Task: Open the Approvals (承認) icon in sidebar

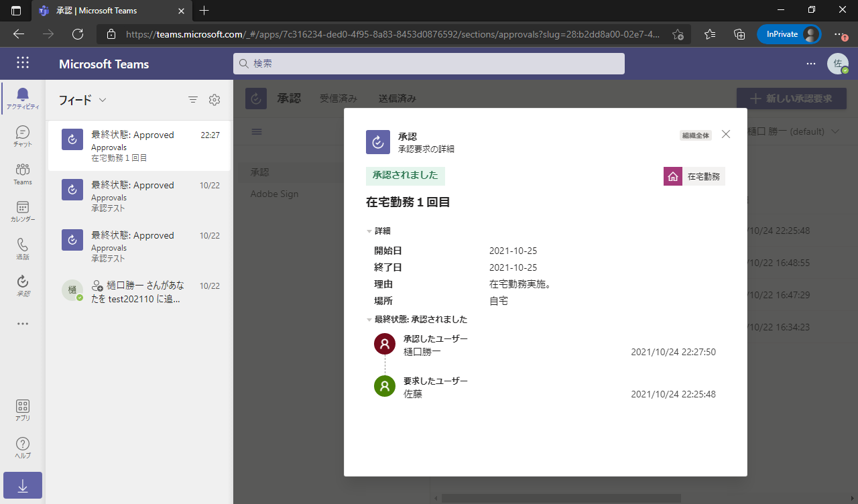Action: coord(23,286)
